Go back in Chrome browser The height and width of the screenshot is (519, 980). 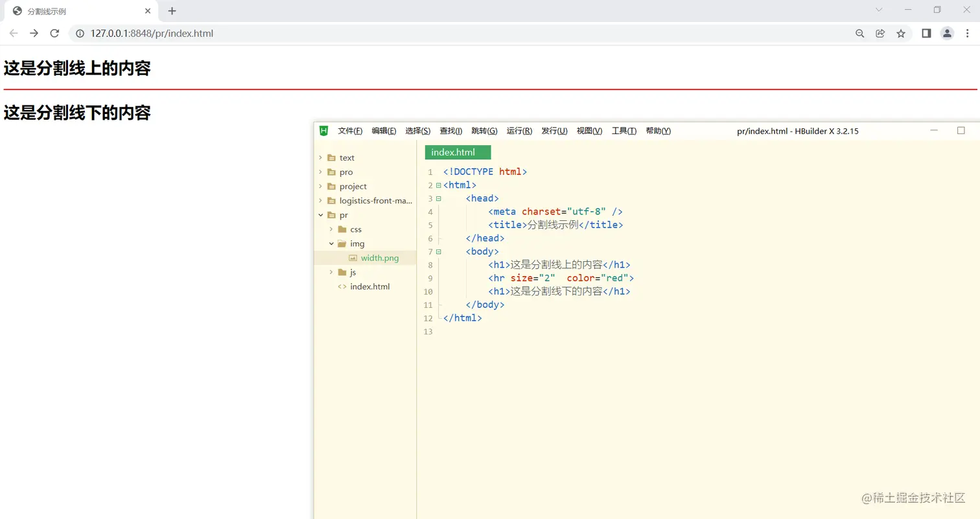[x=14, y=34]
